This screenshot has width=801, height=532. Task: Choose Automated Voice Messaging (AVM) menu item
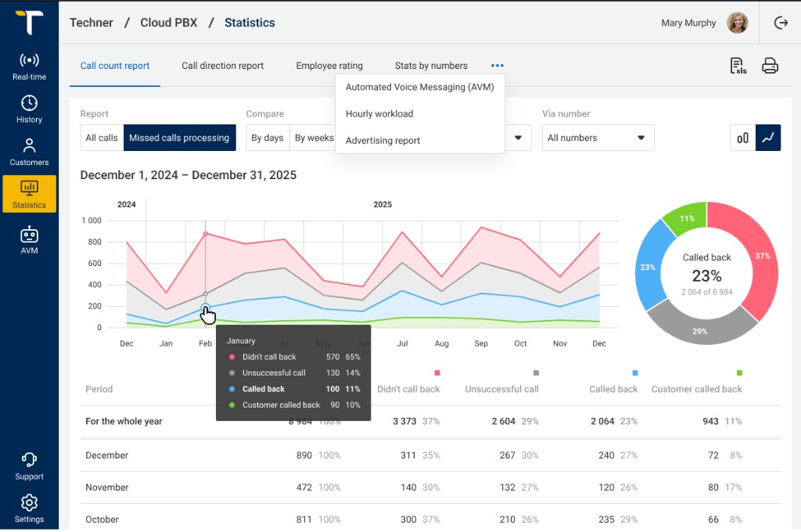click(420, 87)
